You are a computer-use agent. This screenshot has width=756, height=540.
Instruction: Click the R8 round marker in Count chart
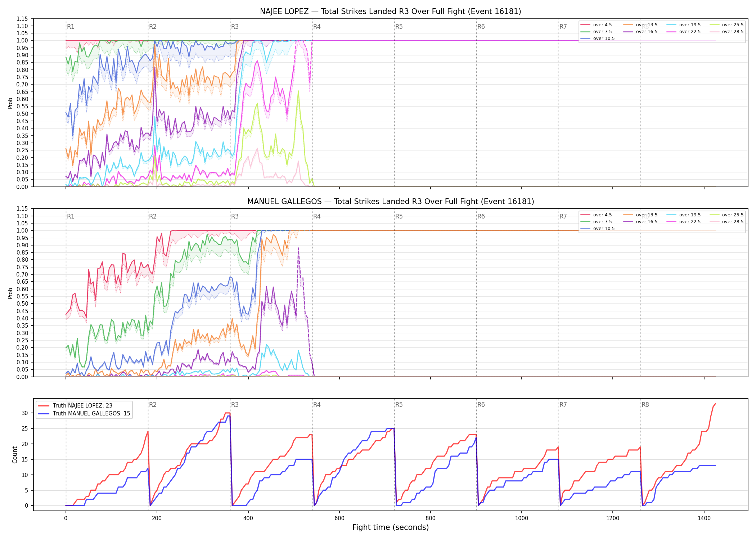click(645, 405)
